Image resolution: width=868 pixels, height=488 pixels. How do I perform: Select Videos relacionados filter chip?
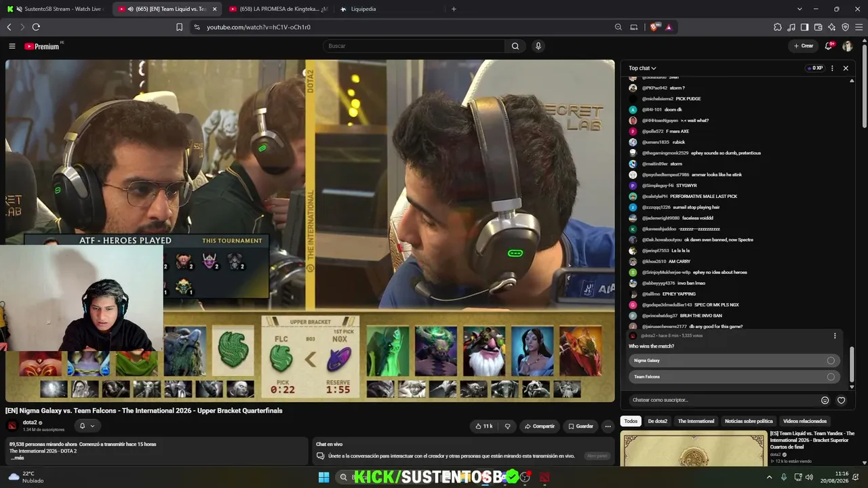coord(805,421)
